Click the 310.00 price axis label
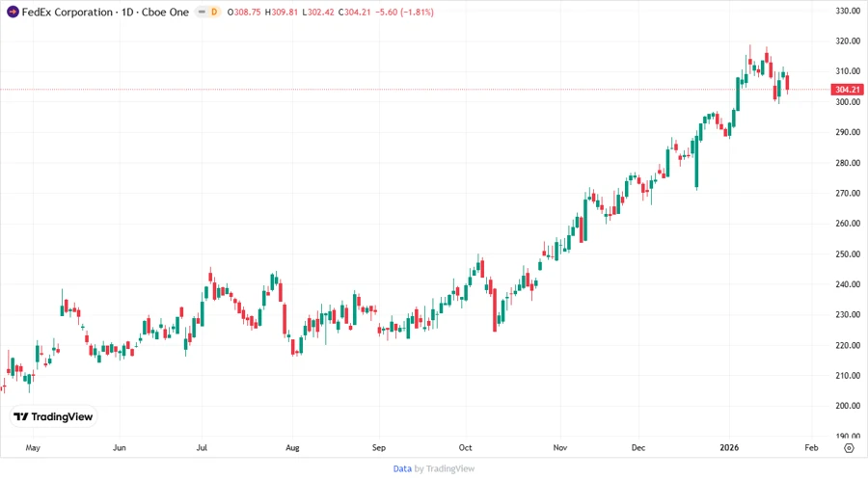868x480 pixels. (x=848, y=71)
